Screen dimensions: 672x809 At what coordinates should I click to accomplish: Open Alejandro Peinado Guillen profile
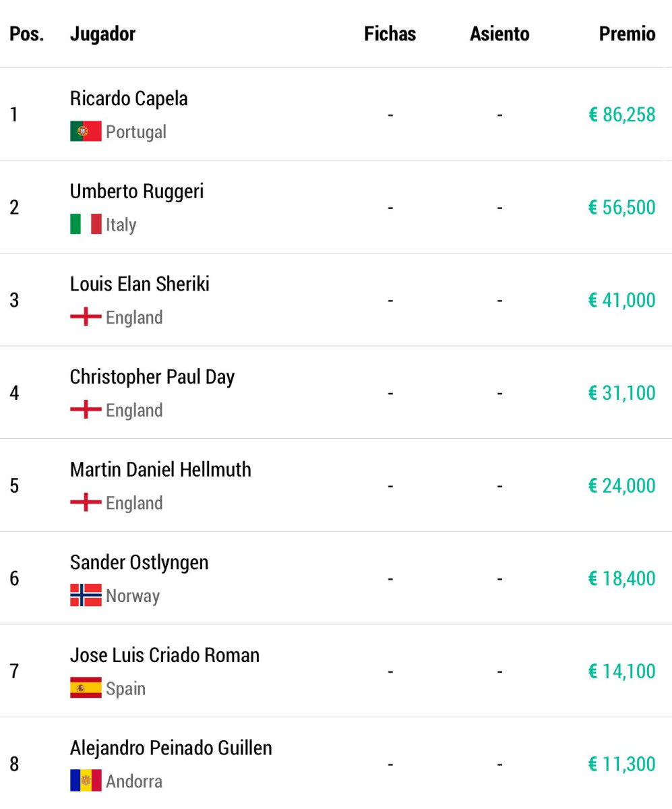coord(171,748)
